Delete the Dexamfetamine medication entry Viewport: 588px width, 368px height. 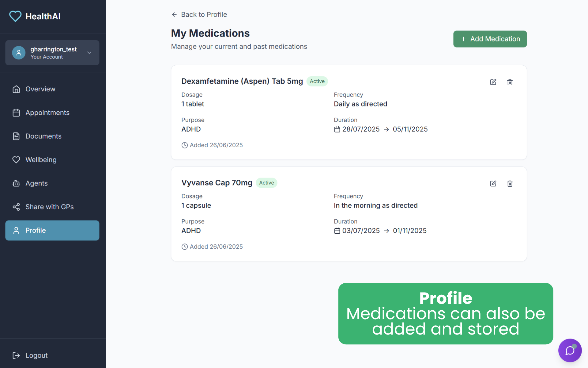[510, 82]
